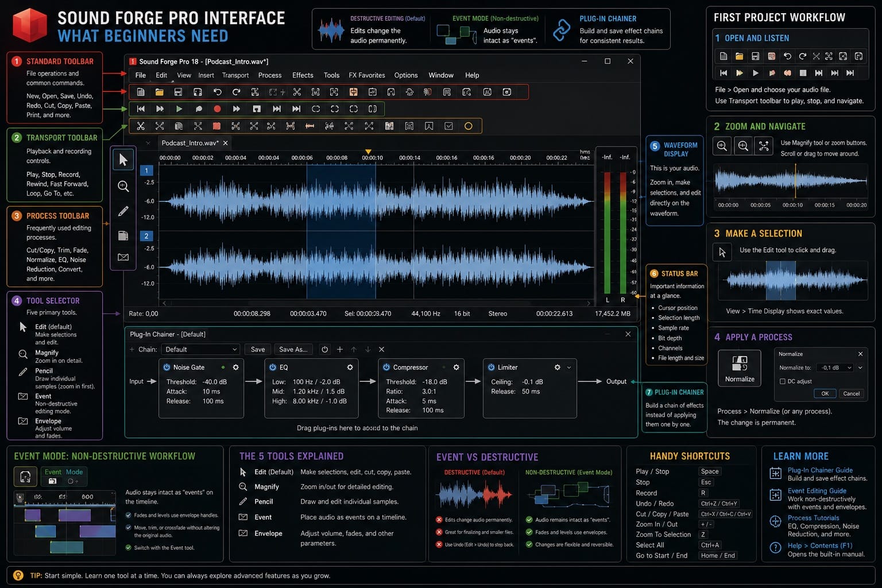Open Limiter settings gear
The height and width of the screenshot is (588, 882).
tap(557, 367)
